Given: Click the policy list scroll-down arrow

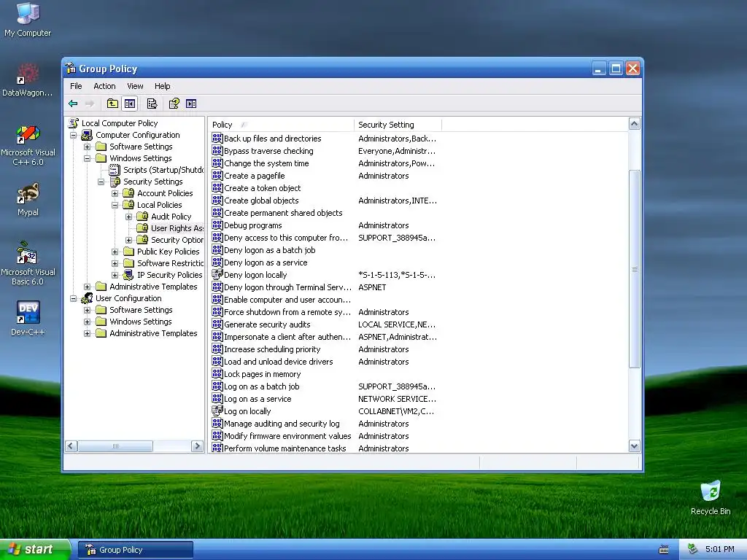Looking at the screenshot, I should (x=634, y=446).
